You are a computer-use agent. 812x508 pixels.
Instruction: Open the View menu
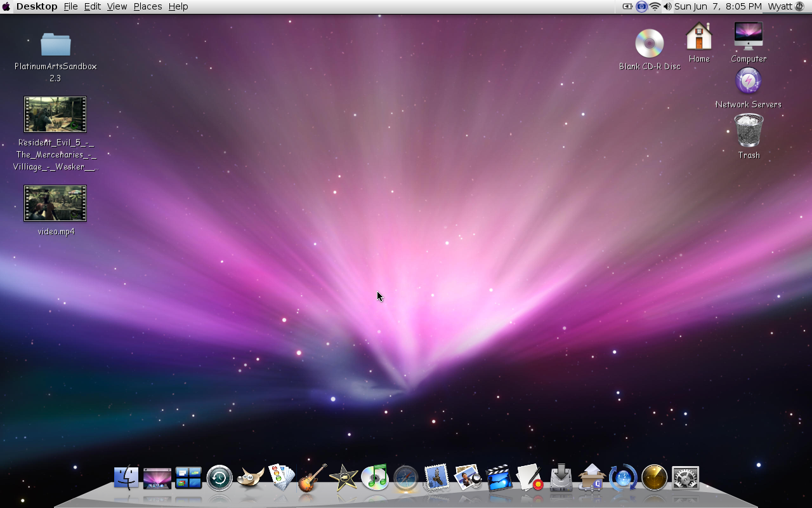(x=117, y=6)
